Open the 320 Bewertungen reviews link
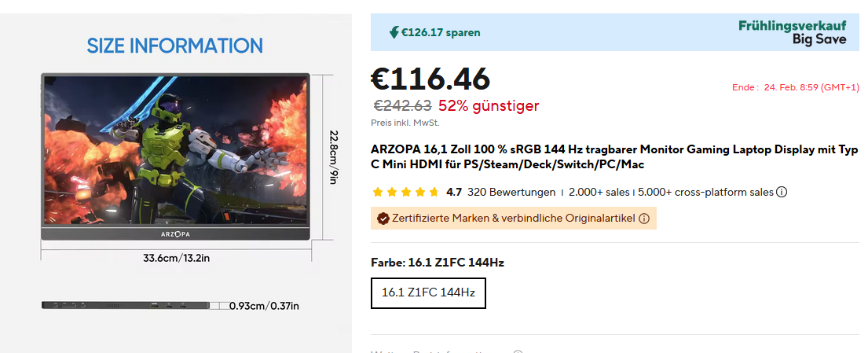 [x=511, y=193]
